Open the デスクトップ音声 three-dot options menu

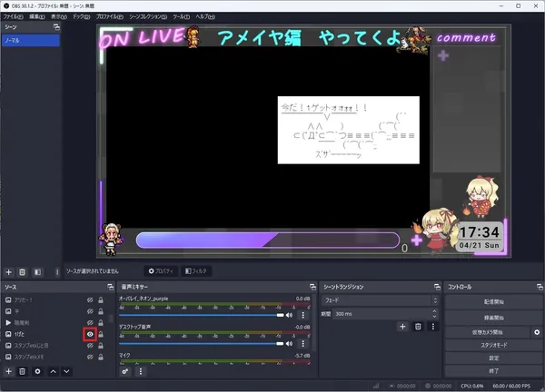pos(302,342)
